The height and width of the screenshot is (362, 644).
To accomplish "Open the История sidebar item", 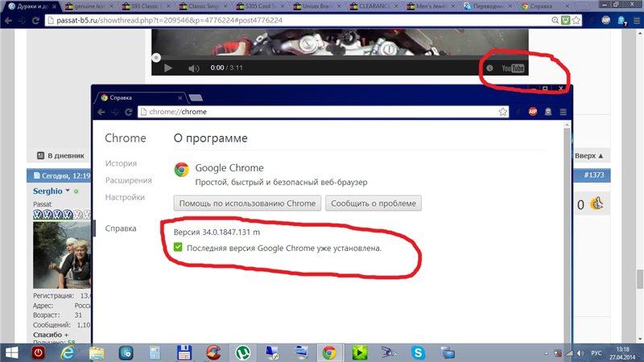I will (121, 163).
